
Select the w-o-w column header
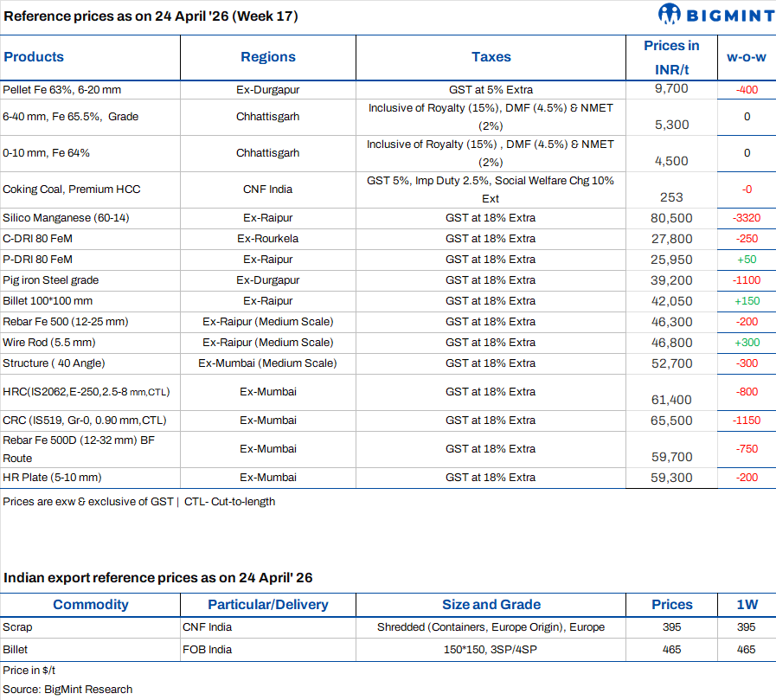tap(746, 57)
